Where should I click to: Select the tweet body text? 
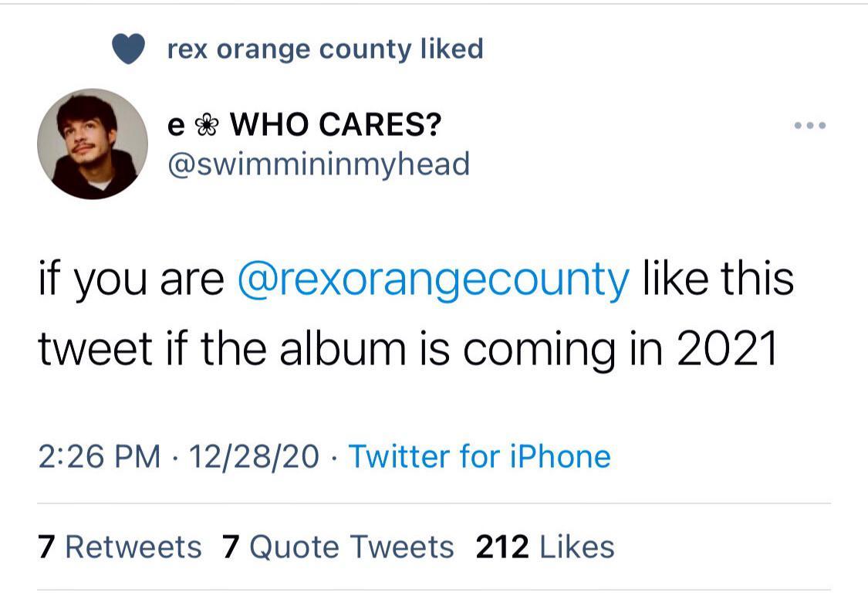click(x=417, y=313)
